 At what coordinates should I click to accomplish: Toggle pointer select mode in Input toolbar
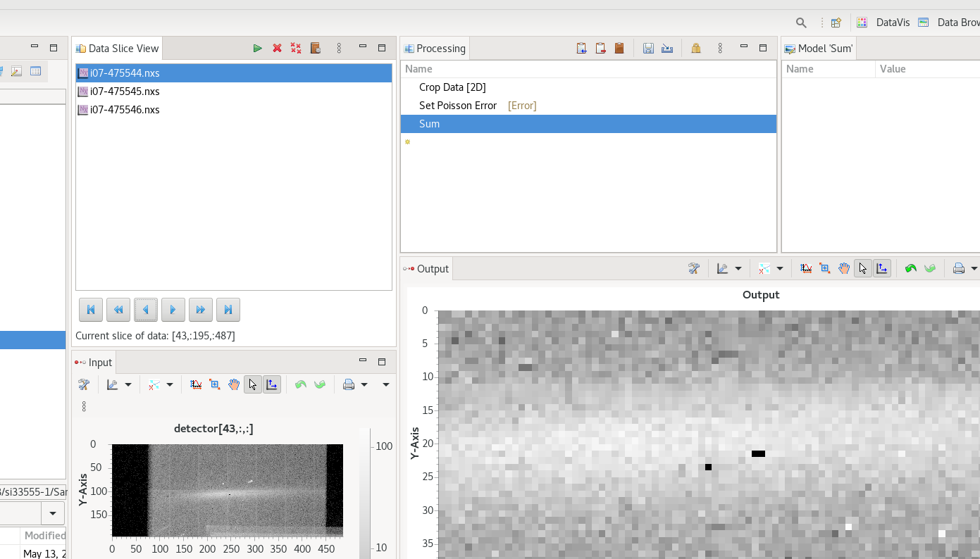pyautogui.click(x=253, y=384)
